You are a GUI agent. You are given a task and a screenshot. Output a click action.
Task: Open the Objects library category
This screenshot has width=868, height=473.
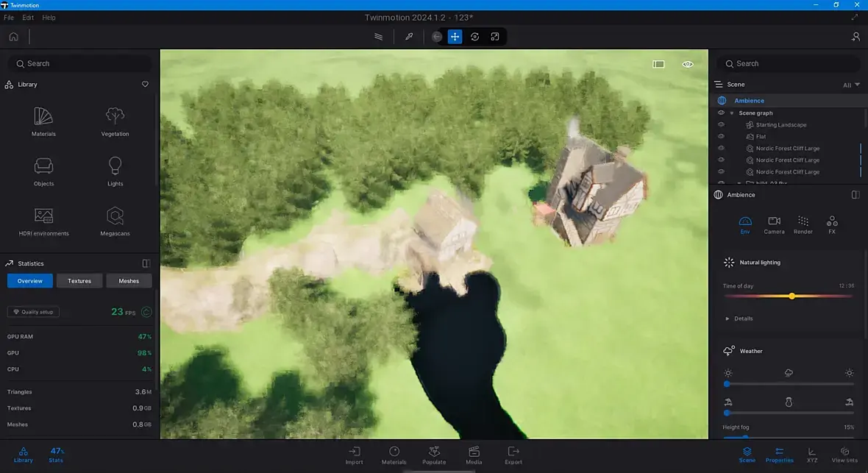pyautogui.click(x=43, y=171)
